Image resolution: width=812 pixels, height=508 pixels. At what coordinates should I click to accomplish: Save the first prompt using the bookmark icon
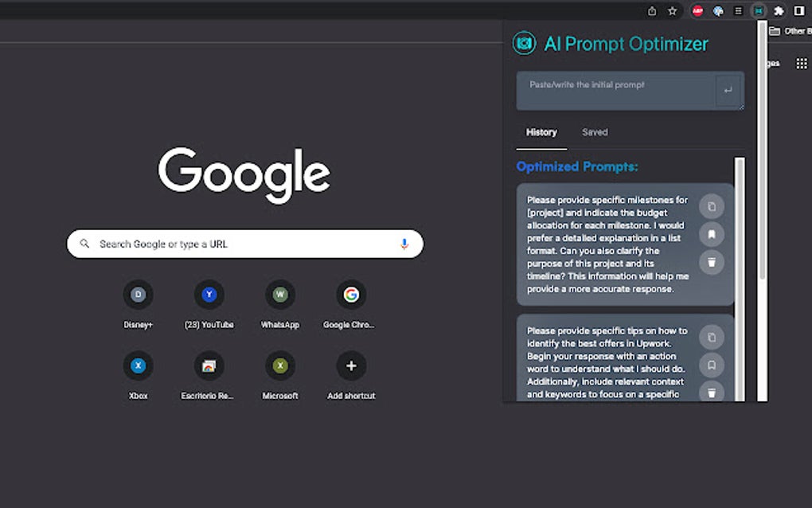point(711,233)
